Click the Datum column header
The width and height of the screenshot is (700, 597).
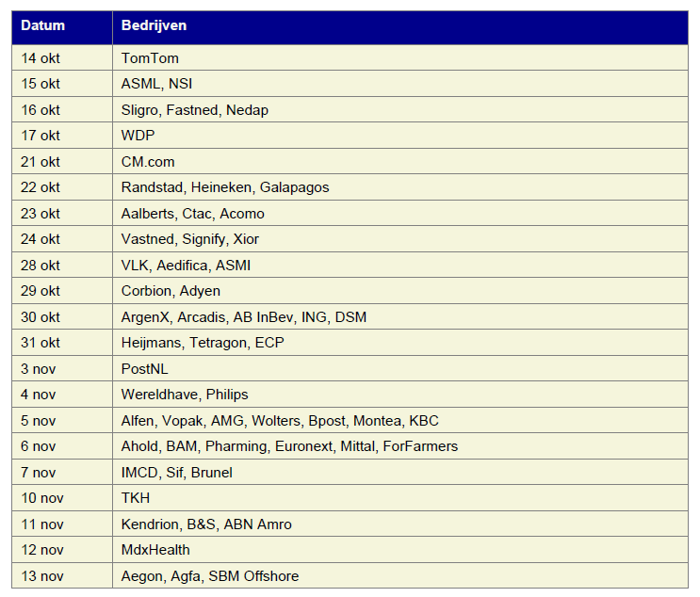[x=42, y=25]
